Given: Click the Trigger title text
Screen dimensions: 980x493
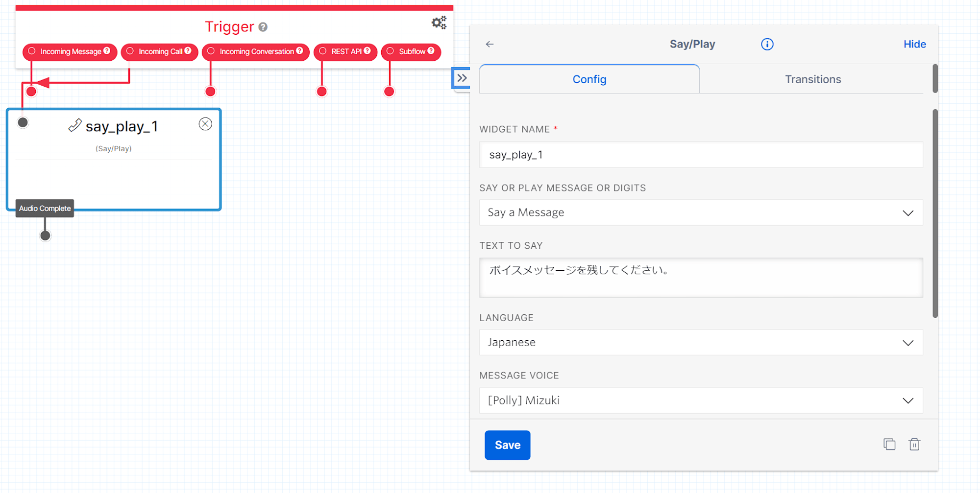Looking at the screenshot, I should point(229,26).
